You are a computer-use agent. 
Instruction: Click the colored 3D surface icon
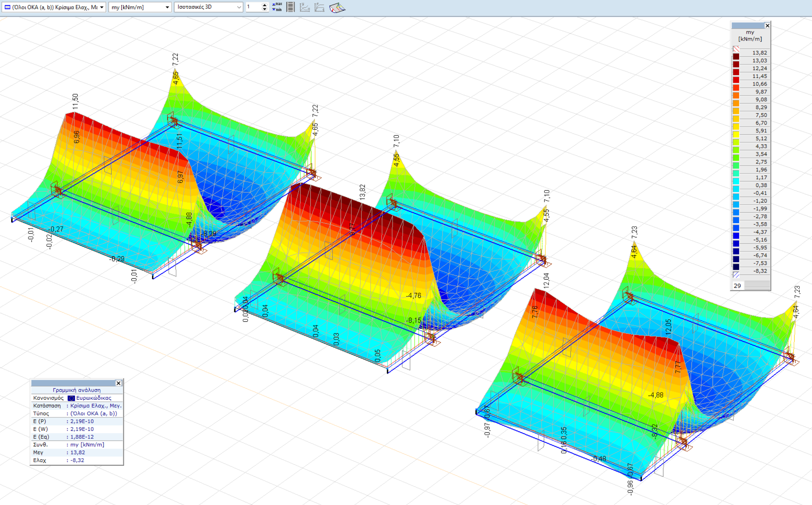[337, 7]
